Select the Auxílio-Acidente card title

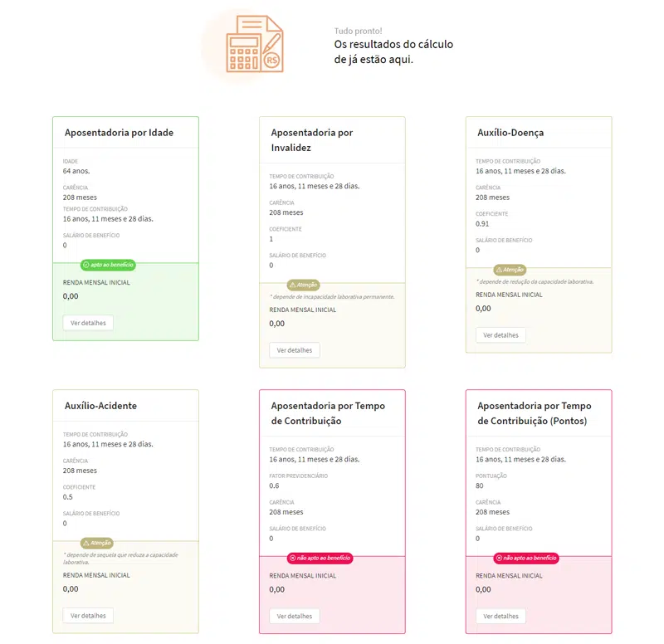[x=100, y=406]
